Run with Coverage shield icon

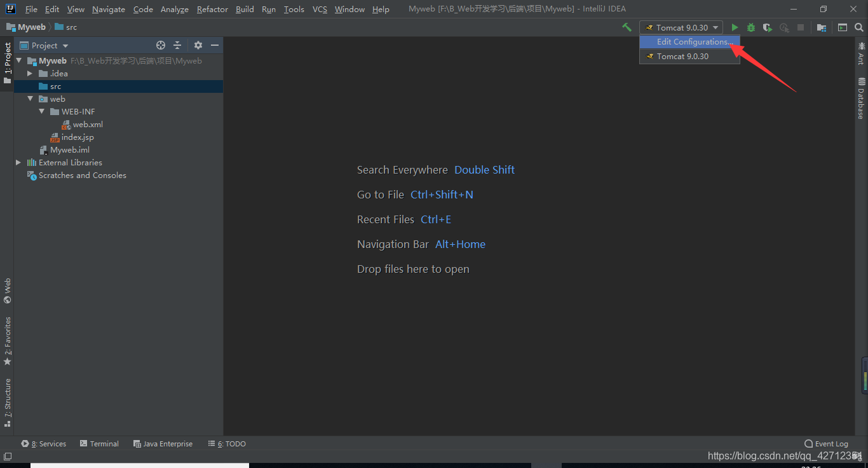[768, 27]
